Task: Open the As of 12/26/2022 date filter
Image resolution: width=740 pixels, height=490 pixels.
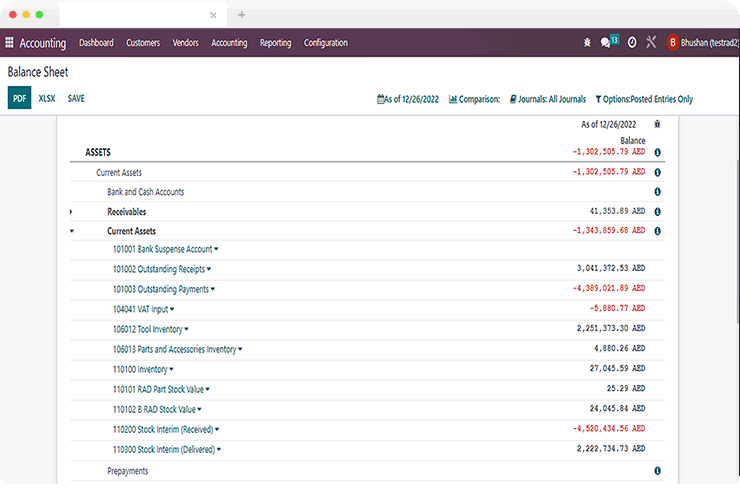Action: pos(408,99)
